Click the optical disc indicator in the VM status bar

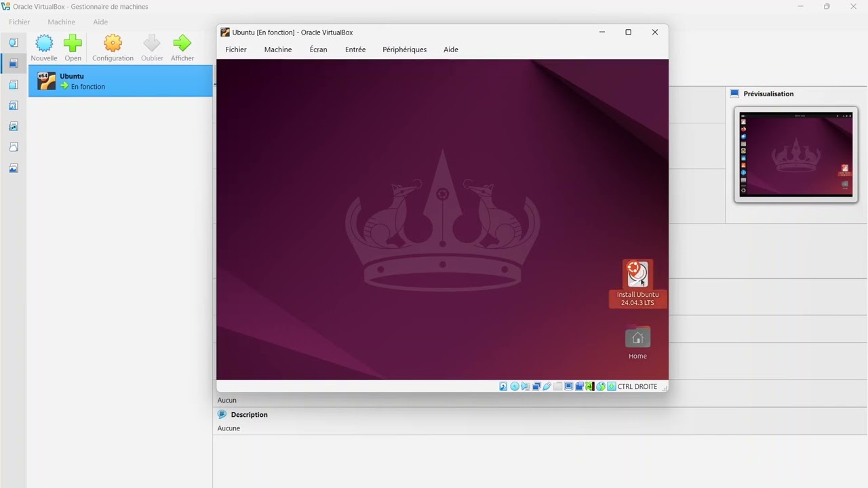[x=515, y=386]
